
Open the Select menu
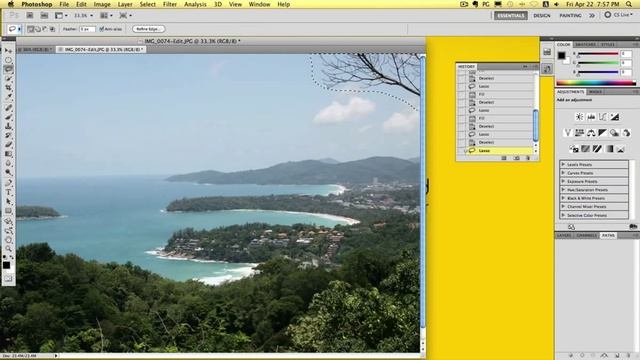[147, 4]
